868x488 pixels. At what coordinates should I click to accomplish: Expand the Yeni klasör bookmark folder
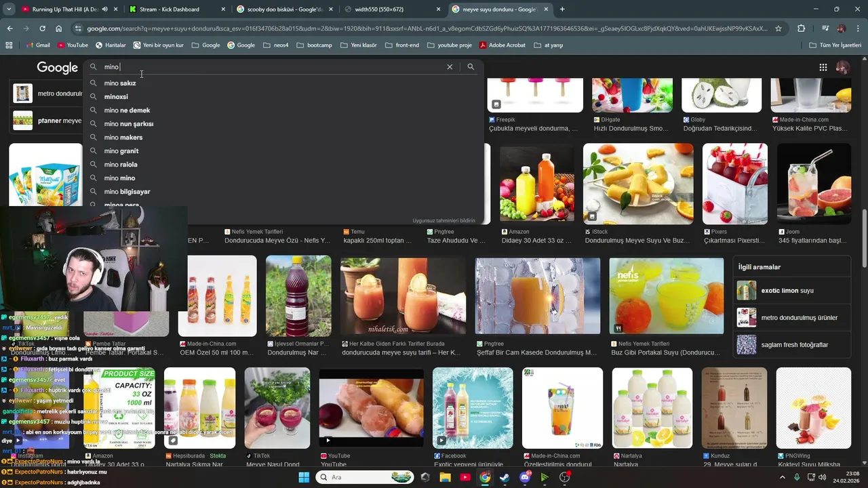point(358,45)
